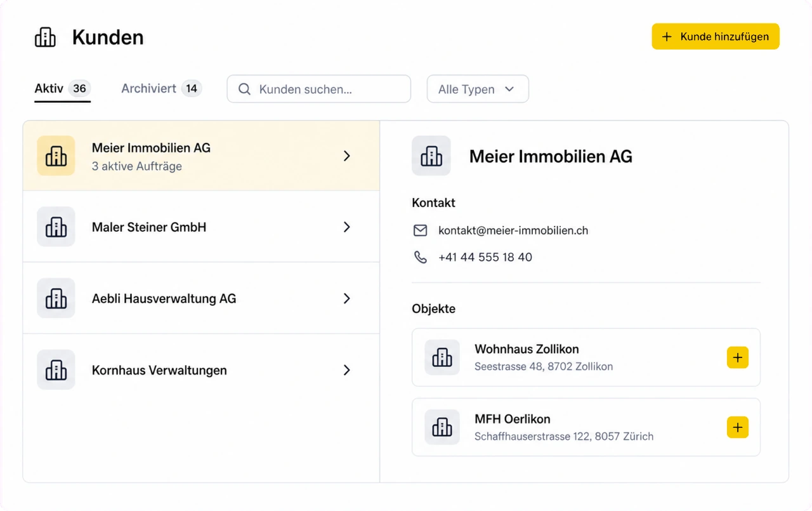The width and height of the screenshot is (812, 511).
Task: Click the Wohnhaus Zollikon object title
Action: (x=527, y=349)
